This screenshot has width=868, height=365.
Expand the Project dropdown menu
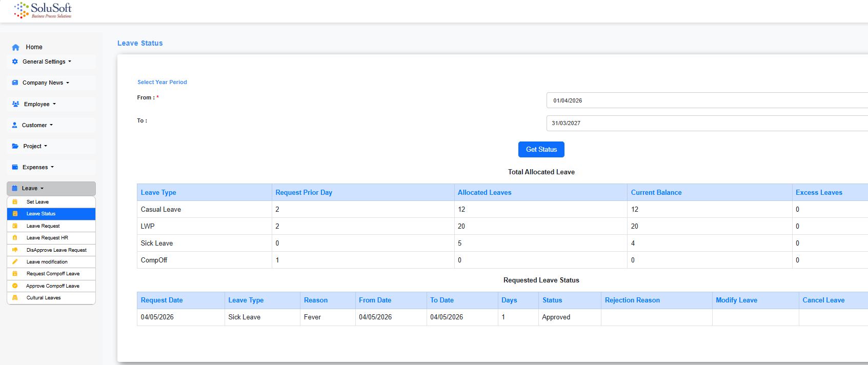[x=51, y=146]
